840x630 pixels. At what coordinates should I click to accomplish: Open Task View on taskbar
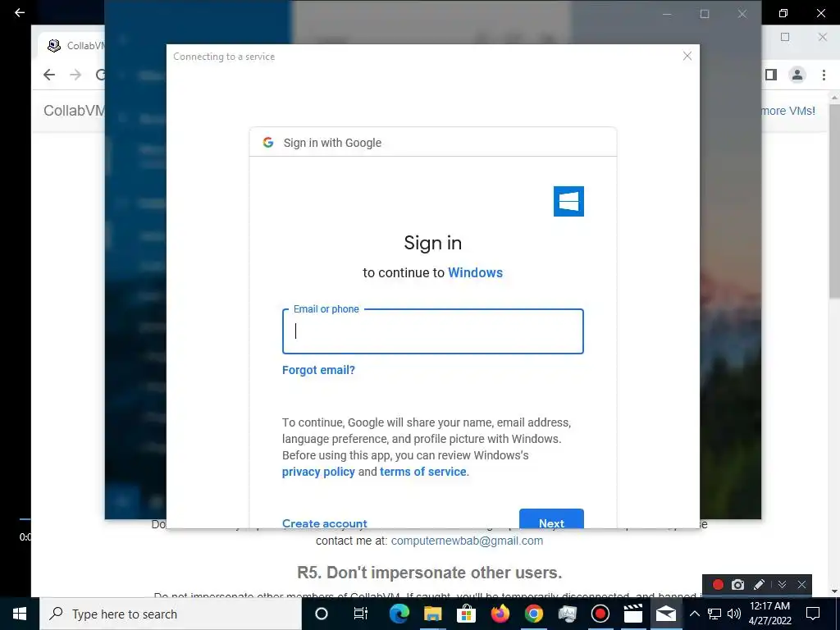click(x=361, y=614)
